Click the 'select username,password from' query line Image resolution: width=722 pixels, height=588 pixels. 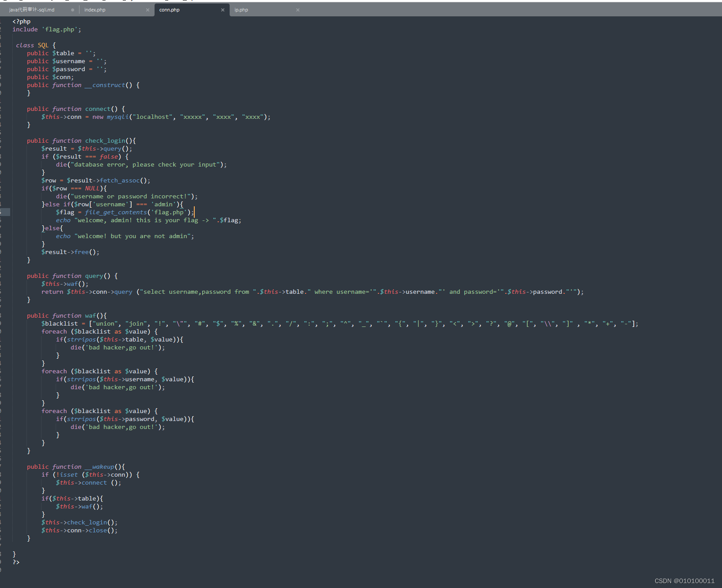tap(313, 292)
